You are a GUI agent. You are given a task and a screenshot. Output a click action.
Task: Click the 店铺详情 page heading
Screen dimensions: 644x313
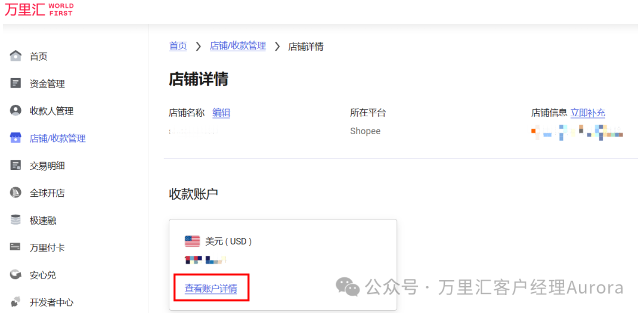199,79
